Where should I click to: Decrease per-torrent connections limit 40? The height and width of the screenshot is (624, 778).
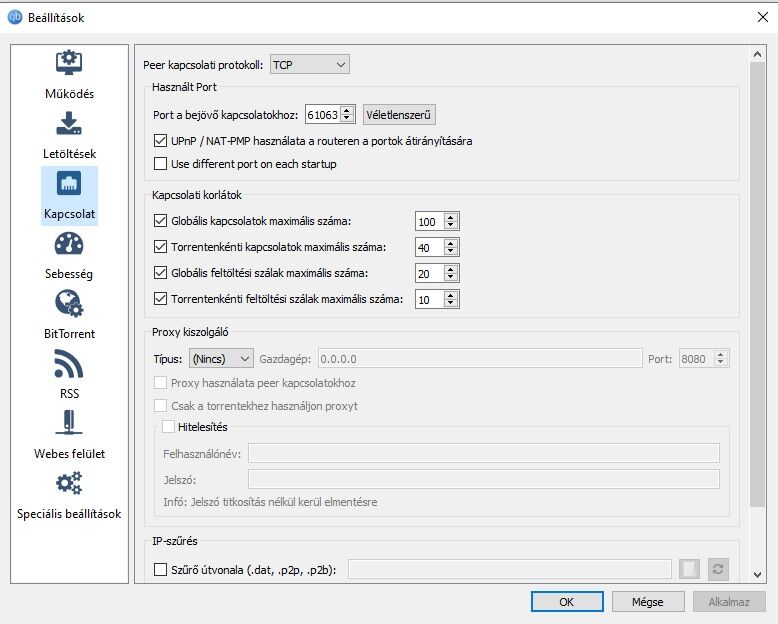tap(451, 251)
